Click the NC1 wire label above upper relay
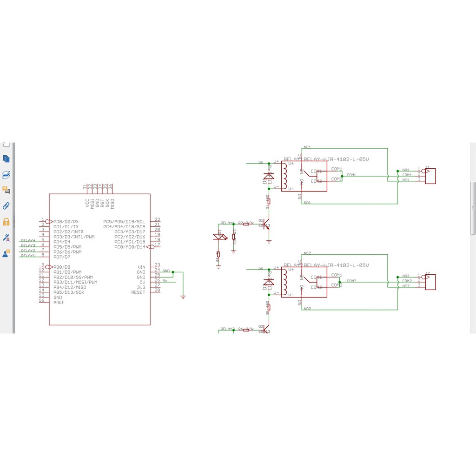This screenshot has height=476, width=476. click(307, 147)
